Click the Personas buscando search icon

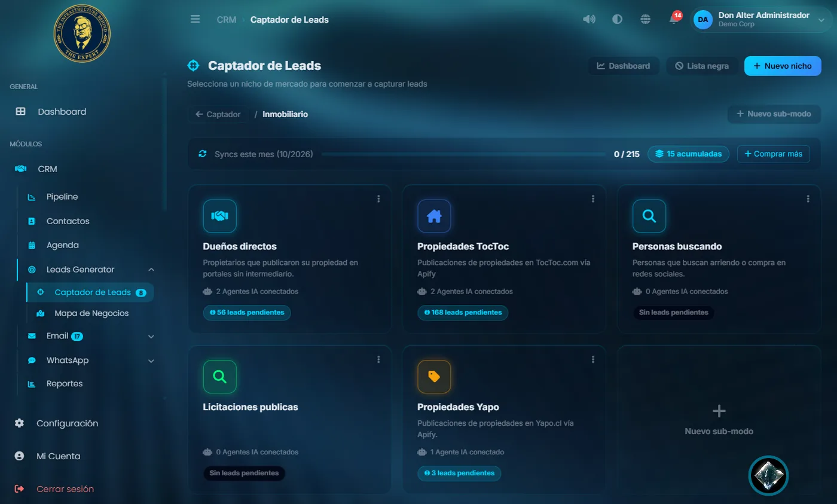click(x=649, y=216)
